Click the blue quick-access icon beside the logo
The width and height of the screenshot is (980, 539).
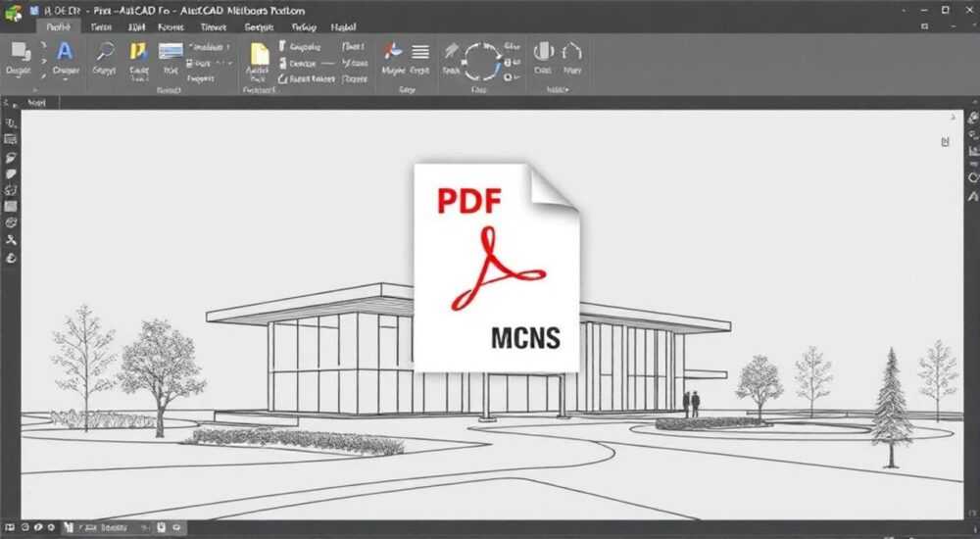pyautogui.click(x=34, y=11)
